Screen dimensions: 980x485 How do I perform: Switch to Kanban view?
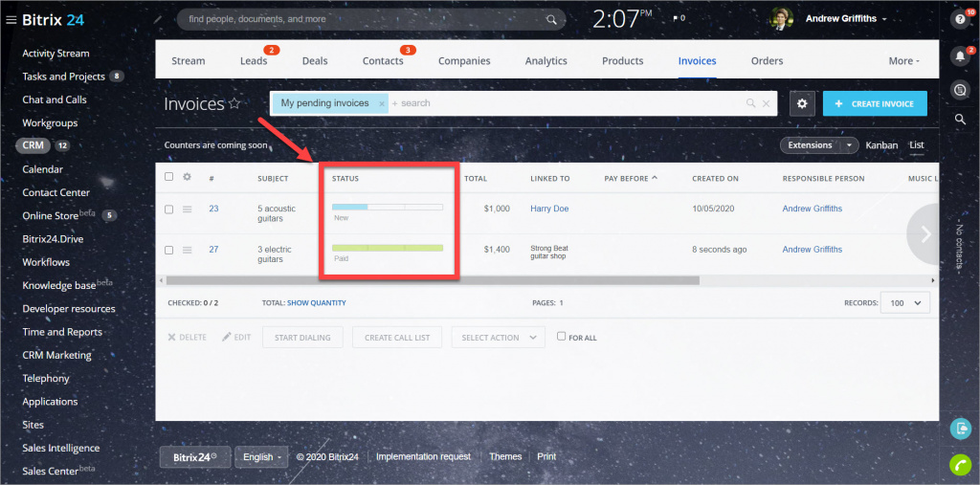(881, 145)
